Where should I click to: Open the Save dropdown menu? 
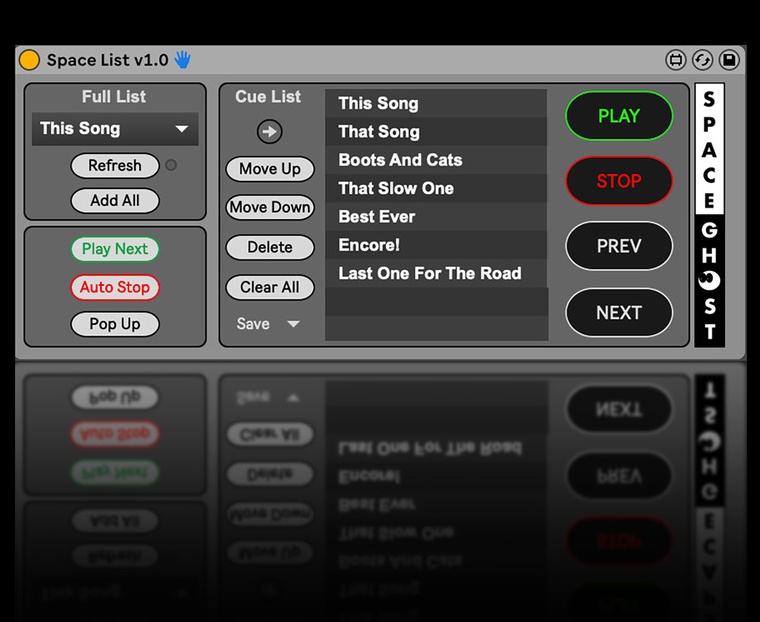tap(268, 324)
